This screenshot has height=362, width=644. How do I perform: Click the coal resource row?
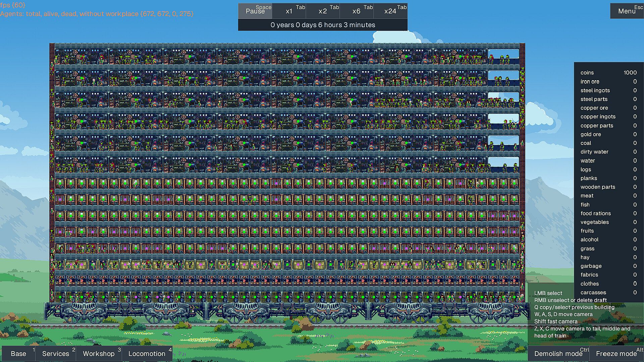[x=608, y=143]
